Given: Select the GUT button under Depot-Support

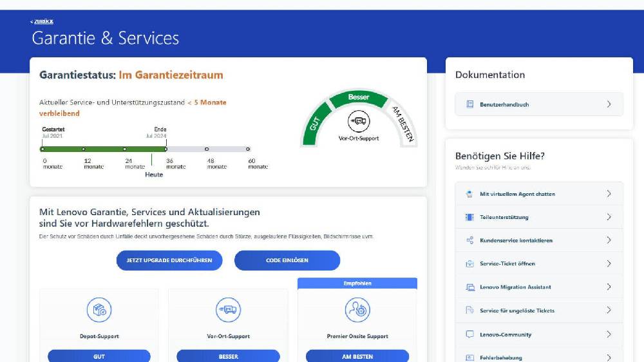Looking at the screenshot, I should tap(99, 356).
